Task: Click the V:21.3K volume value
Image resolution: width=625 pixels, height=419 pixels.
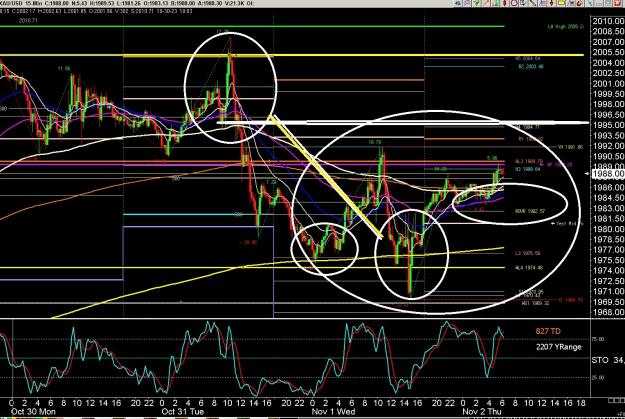Action: point(234,3)
